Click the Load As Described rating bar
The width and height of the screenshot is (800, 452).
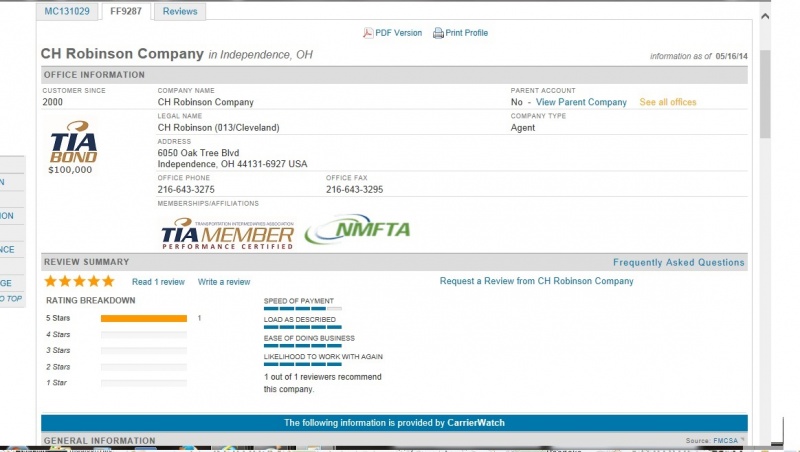[303, 327]
